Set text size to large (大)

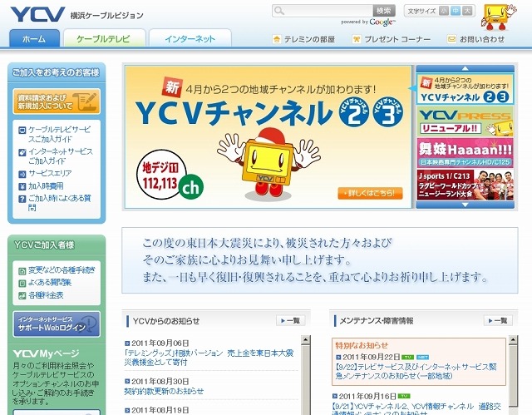(x=467, y=11)
